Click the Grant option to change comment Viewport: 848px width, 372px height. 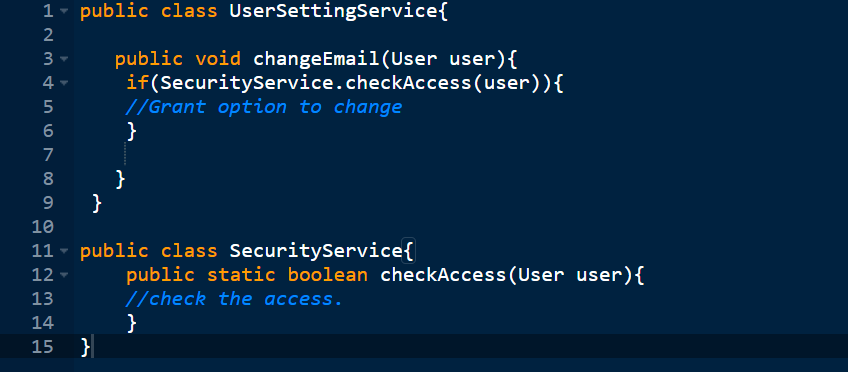point(263,107)
